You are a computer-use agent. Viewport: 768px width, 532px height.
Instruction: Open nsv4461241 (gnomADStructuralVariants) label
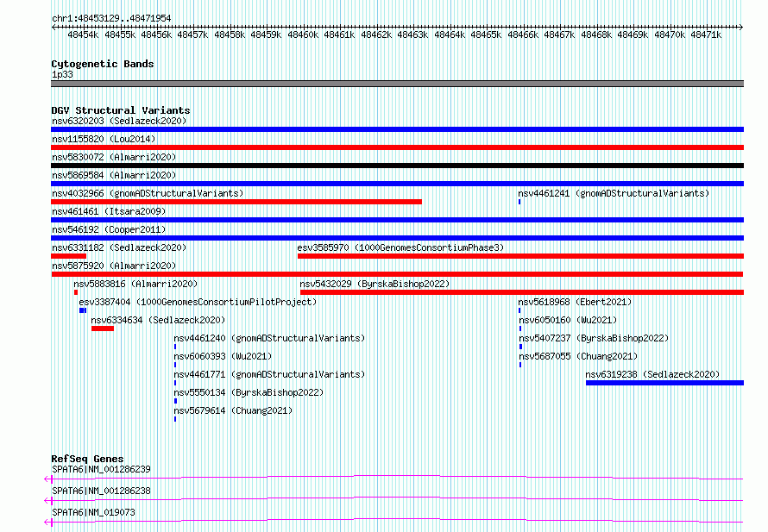coord(614,193)
